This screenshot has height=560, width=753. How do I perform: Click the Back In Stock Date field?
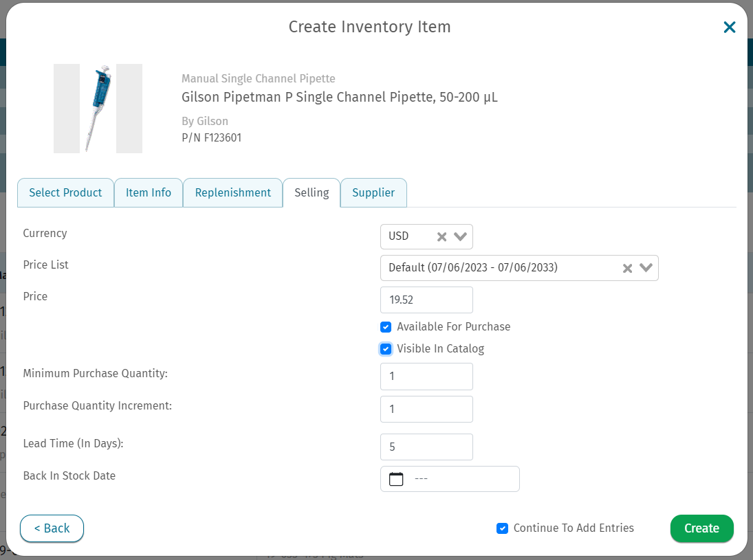450,479
